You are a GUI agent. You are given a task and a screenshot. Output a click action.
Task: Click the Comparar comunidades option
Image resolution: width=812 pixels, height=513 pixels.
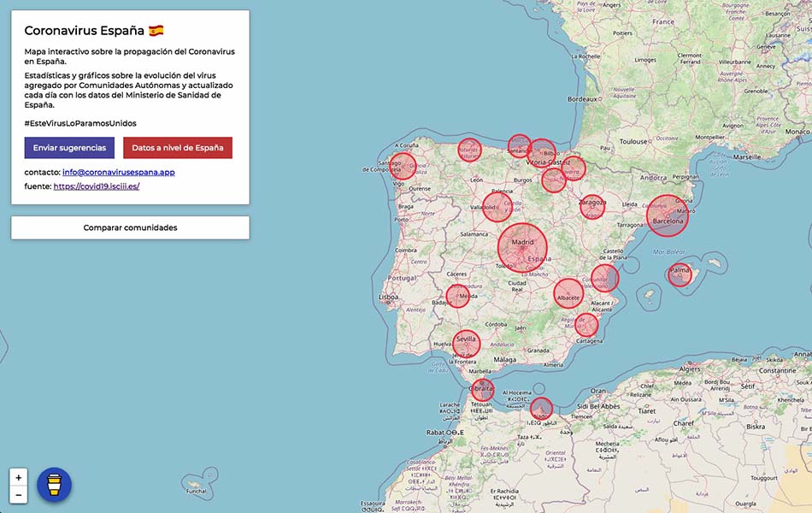point(129,227)
